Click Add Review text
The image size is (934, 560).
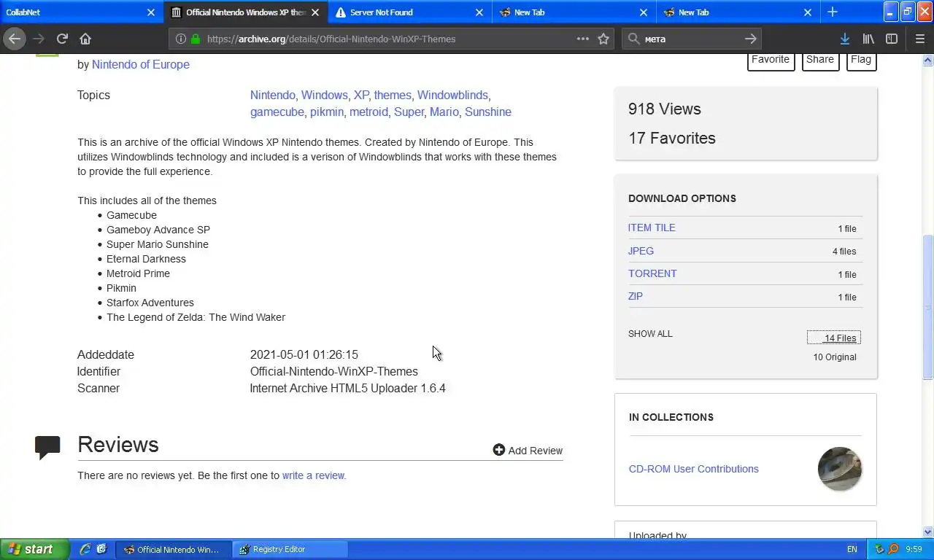(x=535, y=451)
